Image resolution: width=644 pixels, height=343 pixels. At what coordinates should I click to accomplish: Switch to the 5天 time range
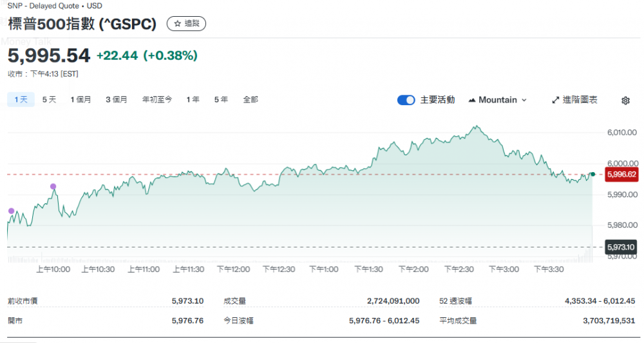tap(50, 99)
